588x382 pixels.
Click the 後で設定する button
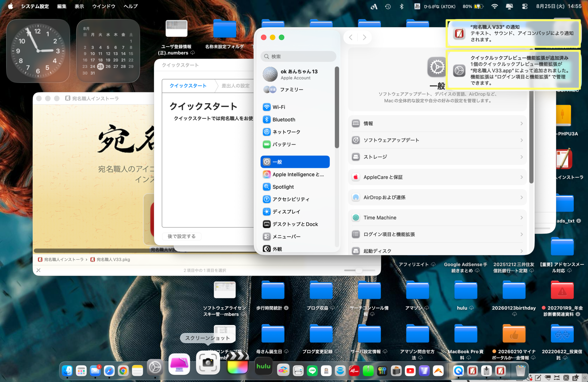(182, 236)
